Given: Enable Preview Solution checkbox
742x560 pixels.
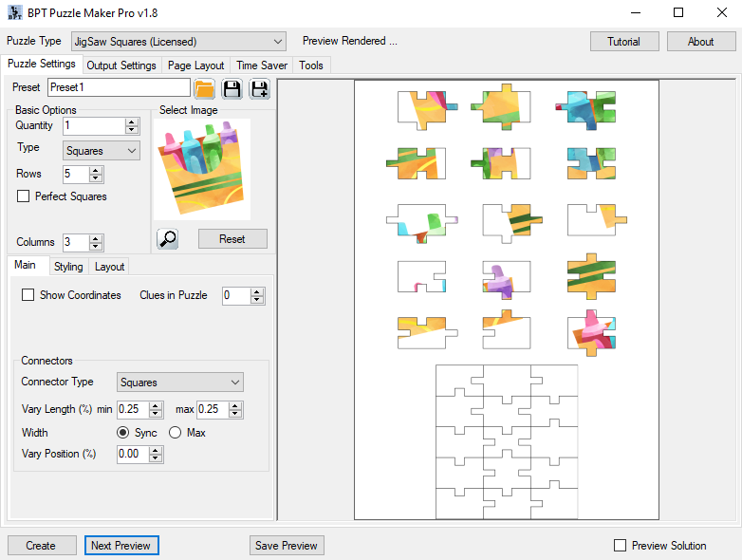Looking at the screenshot, I should click(621, 546).
